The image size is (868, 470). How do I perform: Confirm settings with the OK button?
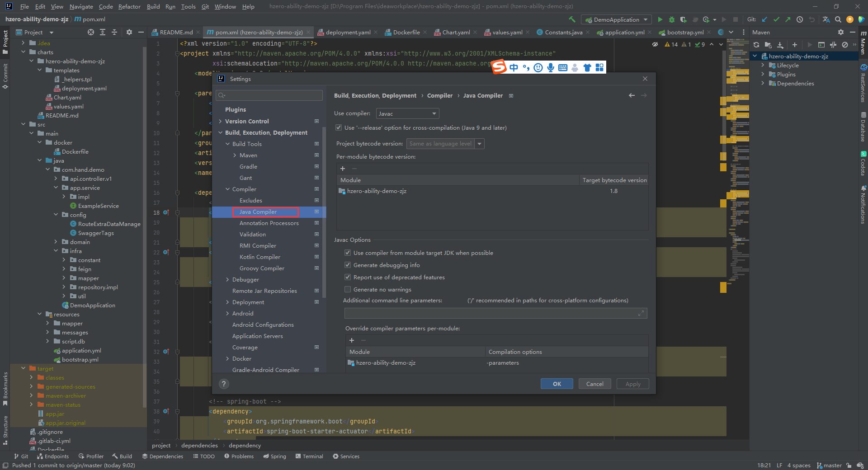click(x=557, y=384)
